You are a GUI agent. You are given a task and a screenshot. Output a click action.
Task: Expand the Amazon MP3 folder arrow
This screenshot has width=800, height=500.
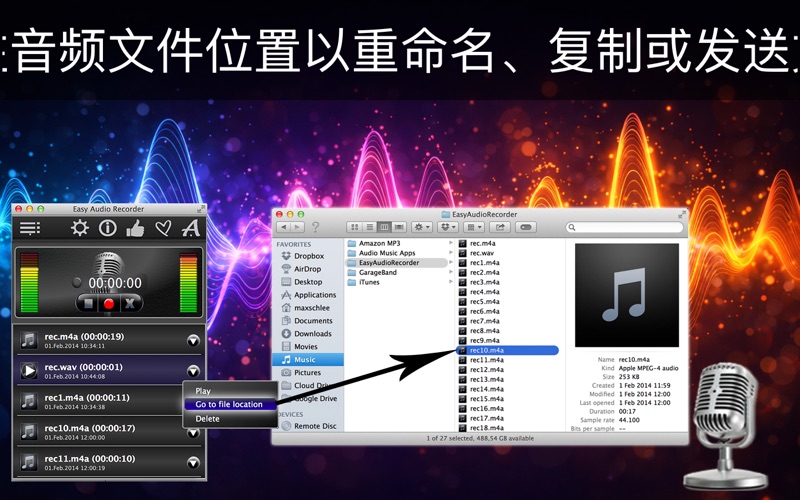(451, 243)
